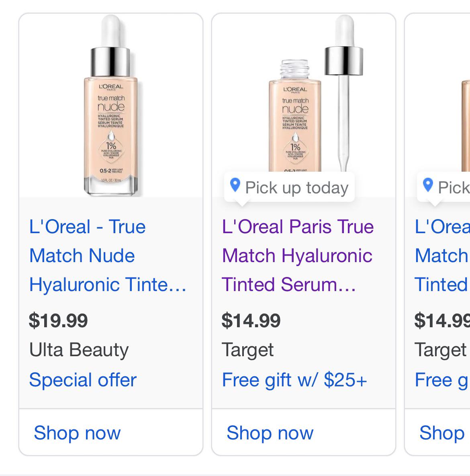The width and height of the screenshot is (470, 476).
Task: Click the 'Target' retailer name on middle card
Action: pos(248,350)
